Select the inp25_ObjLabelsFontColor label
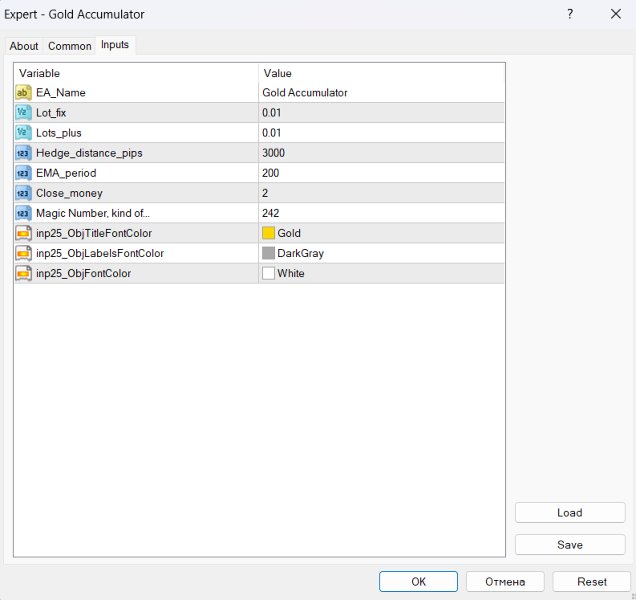Image resolution: width=636 pixels, height=600 pixels. [100, 253]
